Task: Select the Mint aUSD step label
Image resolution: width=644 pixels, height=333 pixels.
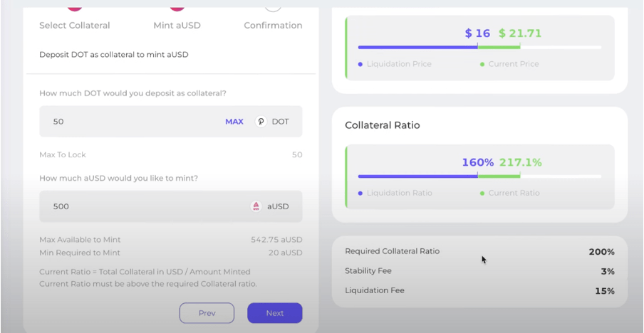Action: [177, 25]
